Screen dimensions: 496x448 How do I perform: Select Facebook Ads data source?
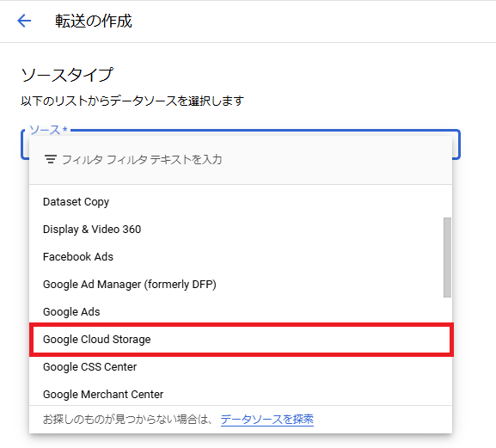point(241,257)
